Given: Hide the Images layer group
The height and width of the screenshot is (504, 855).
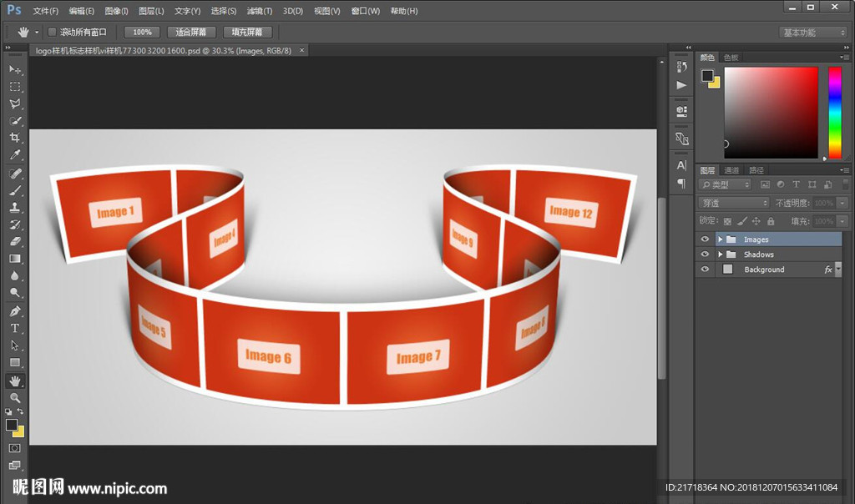Looking at the screenshot, I should pos(706,239).
